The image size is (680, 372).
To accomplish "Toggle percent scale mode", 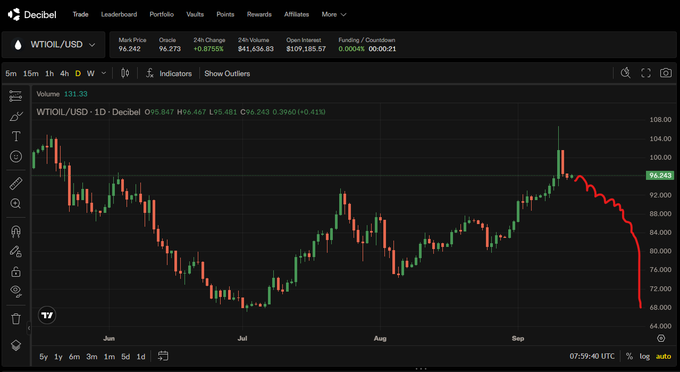I will pos(629,356).
